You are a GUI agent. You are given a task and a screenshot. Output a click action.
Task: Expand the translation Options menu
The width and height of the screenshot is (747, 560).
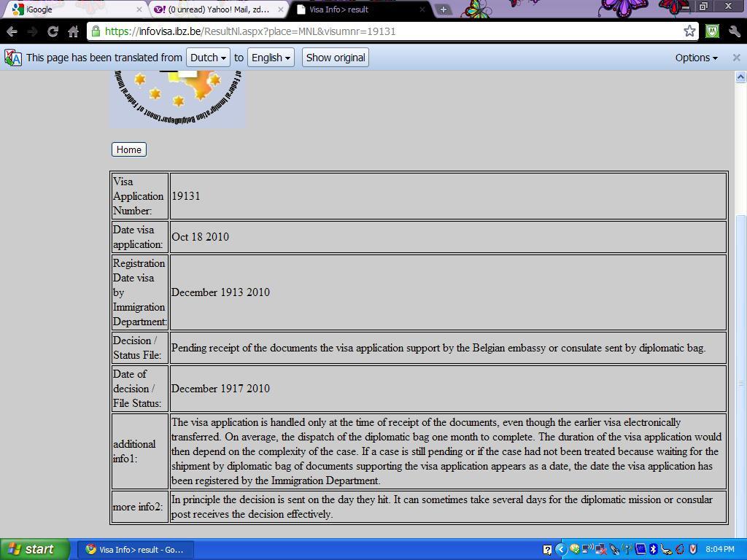coord(696,58)
